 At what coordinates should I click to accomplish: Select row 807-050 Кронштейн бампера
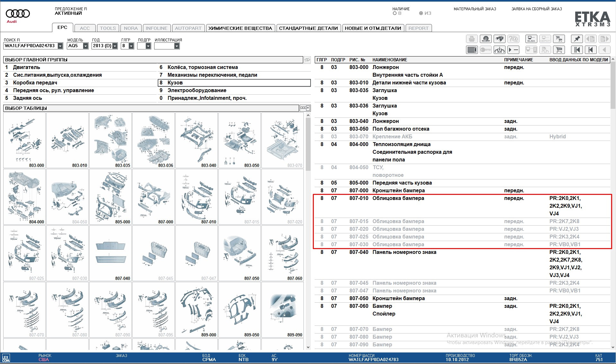coord(462,299)
